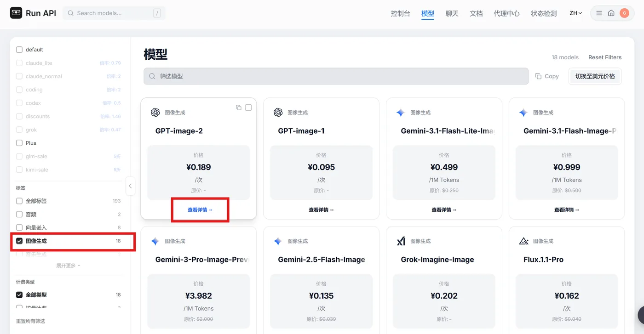Open the ZH language dropdown
This screenshot has width=644, height=334.
point(576,13)
